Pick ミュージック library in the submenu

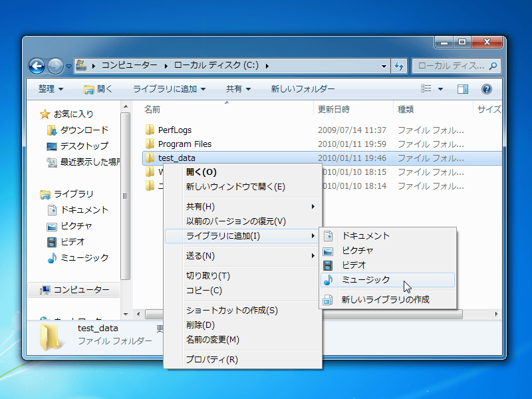click(388, 280)
